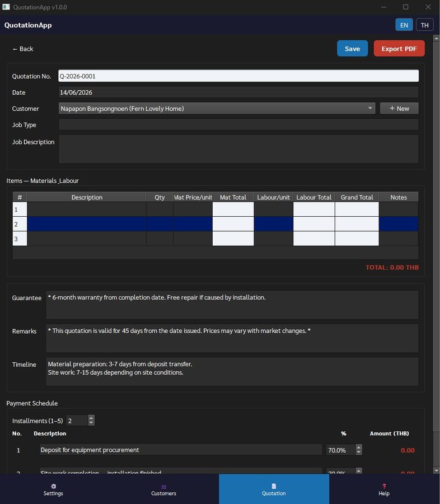Click the Remarks text box
Image resolution: width=440 pixels, height=504 pixels.
point(232,338)
